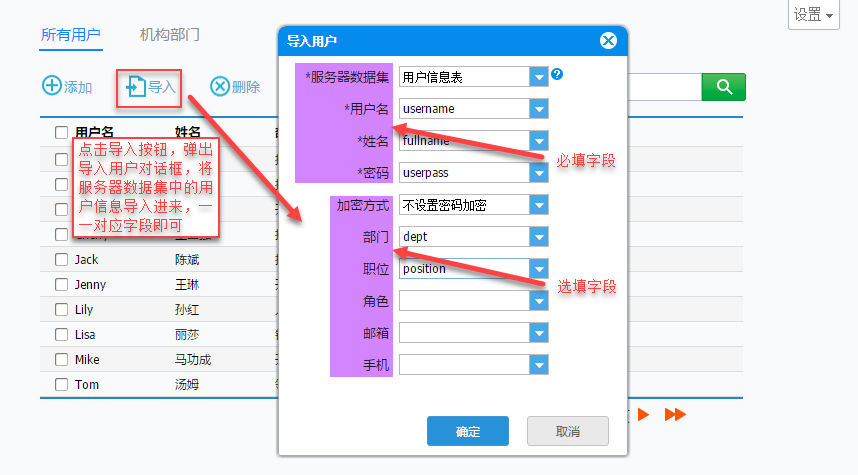Click the add user plus icon

(x=52, y=86)
